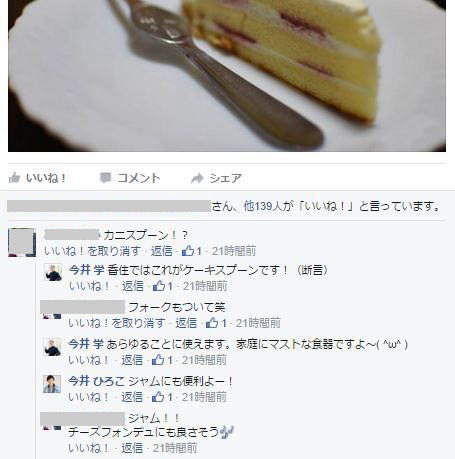Viewport: 455px width, 459px height.
Task: Click the シェア arrow icon
Action: (x=197, y=178)
